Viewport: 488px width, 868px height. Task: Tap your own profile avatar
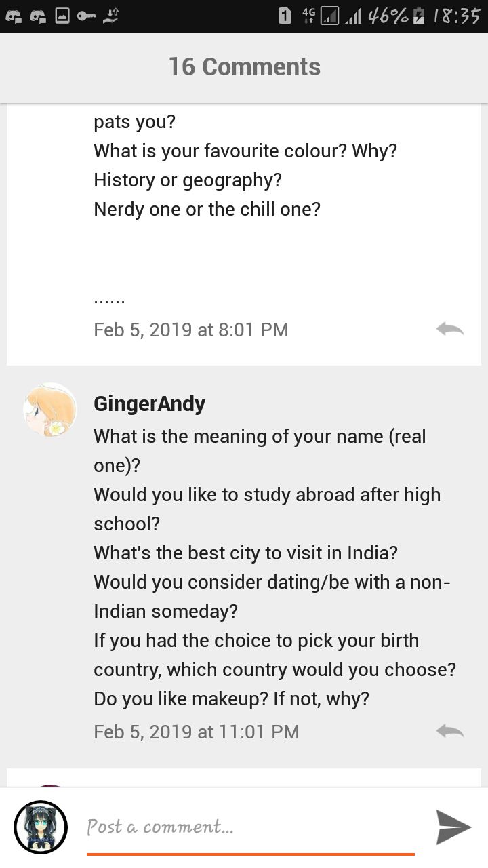click(x=41, y=827)
